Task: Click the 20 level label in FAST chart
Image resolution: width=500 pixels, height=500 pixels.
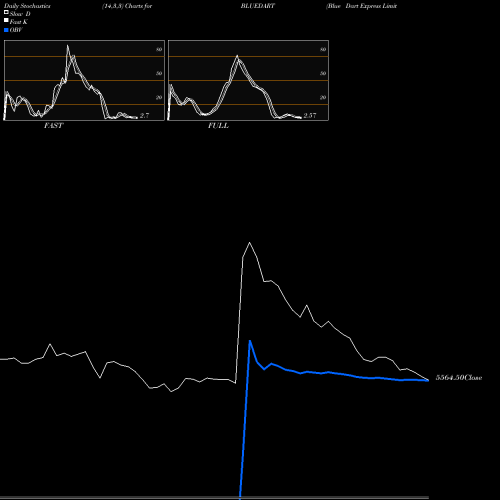Action: click(159, 97)
